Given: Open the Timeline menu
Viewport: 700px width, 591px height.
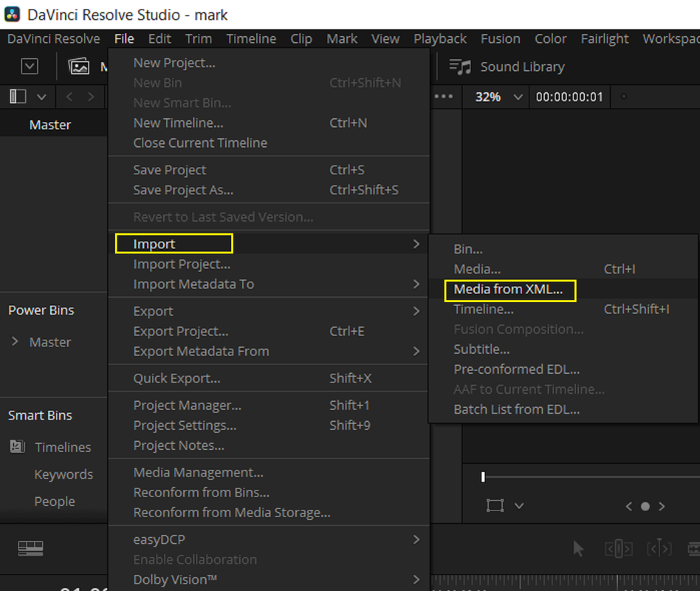Looking at the screenshot, I should click(251, 39).
